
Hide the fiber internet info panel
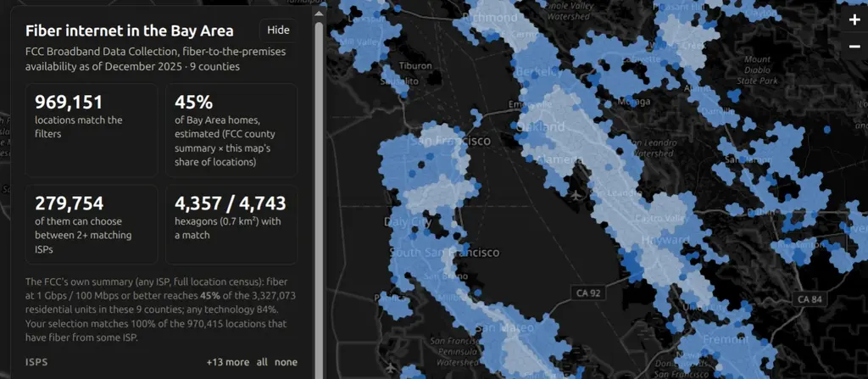tap(278, 30)
